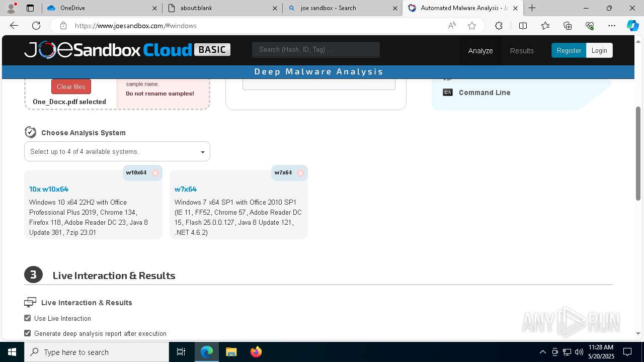Expand the analysis system selection dropdown
The height and width of the screenshot is (362, 644).
(x=117, y=151)
